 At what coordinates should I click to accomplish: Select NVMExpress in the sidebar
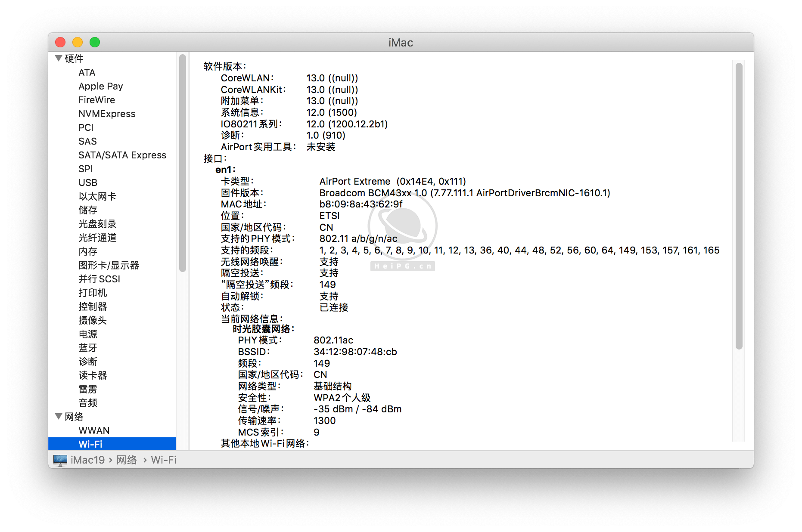pyautogui.click(x=107, y=114)
